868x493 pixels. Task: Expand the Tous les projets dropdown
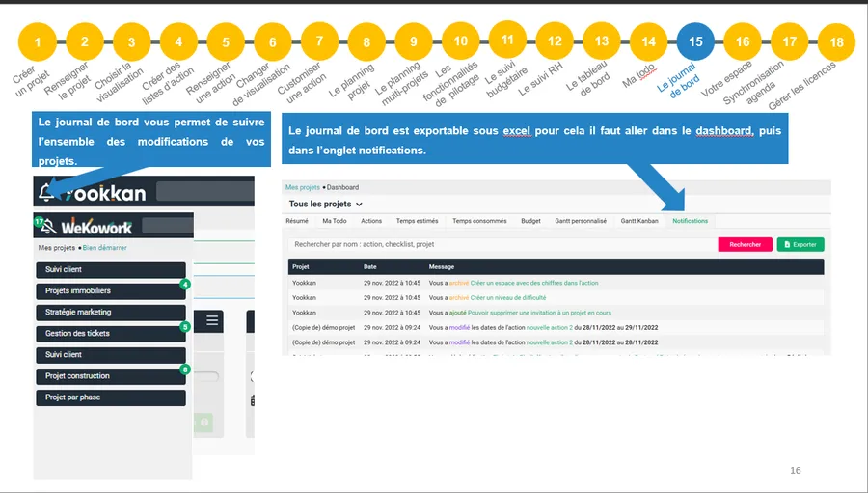point(326,204)
